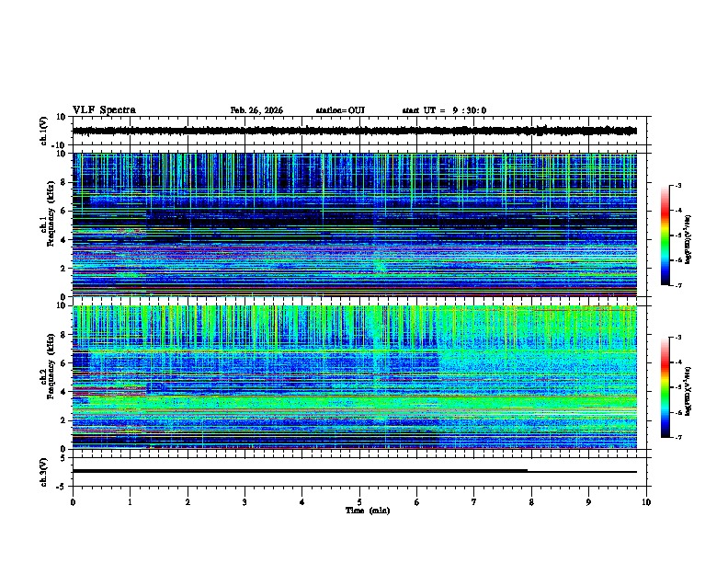Image resolution: width=728 pixels, height=563 pixels.
Task: Click the '-3' label on ch.2 color bar
Action: pos(677,338)
